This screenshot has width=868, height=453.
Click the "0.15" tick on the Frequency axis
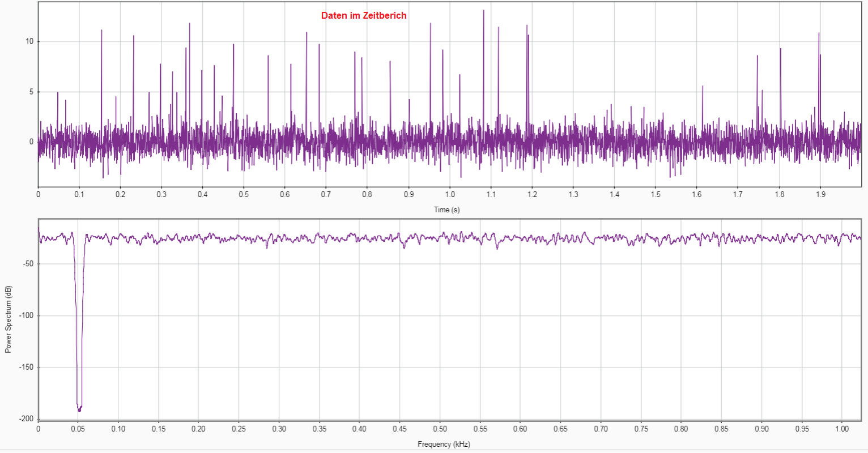click(159, 429)
